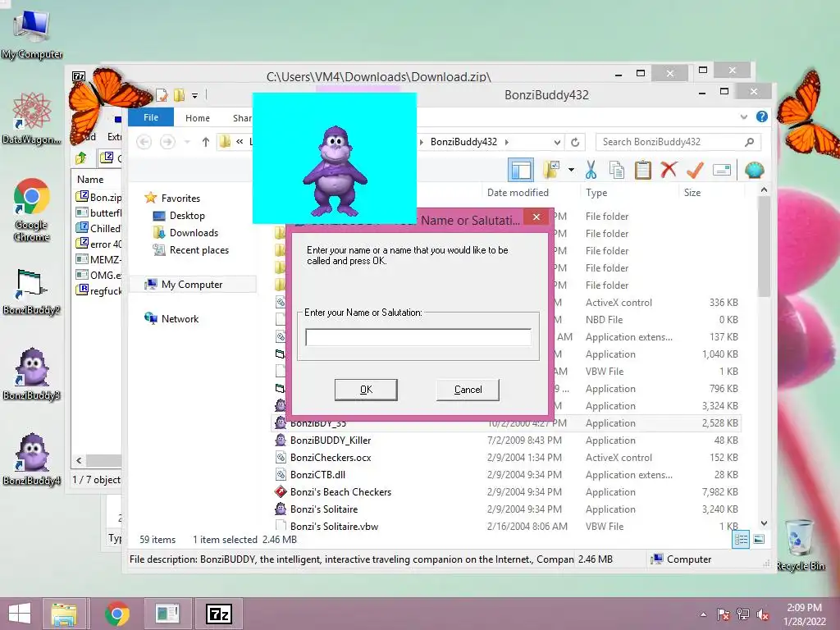Click the file list vertical scrollbar thumb
Image resolution: width=840 pixels, height=630 pixels.
764,246
